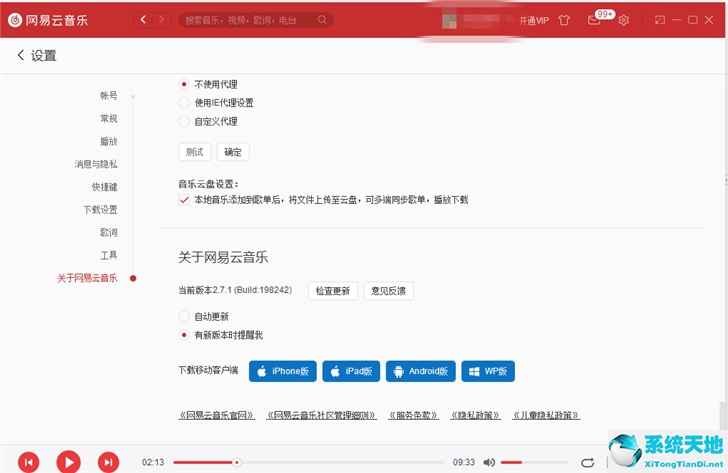Go back with the navigation left arrow
Screen dimensions: 728x473
pos(143,19)
